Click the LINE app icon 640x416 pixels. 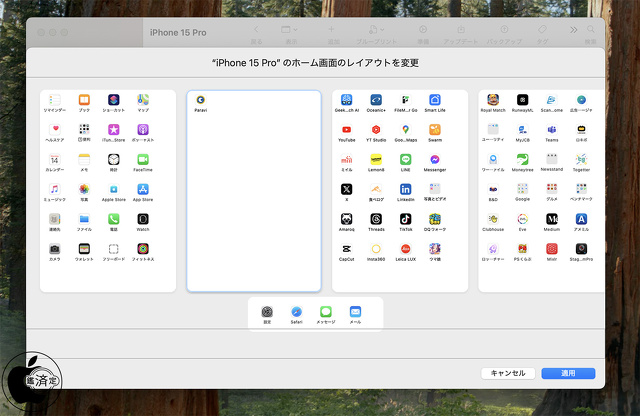pos(406,160)
